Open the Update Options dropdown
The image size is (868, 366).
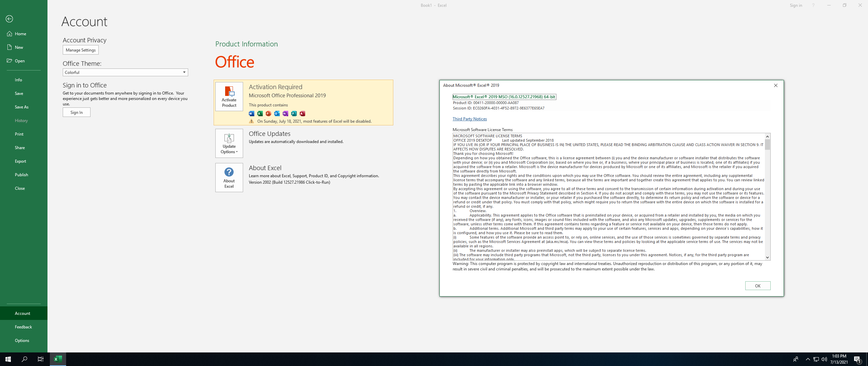[229, 143]
